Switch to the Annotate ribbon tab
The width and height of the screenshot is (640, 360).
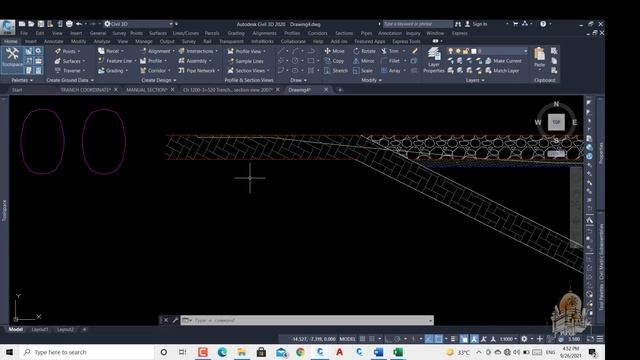pos(53,41)
